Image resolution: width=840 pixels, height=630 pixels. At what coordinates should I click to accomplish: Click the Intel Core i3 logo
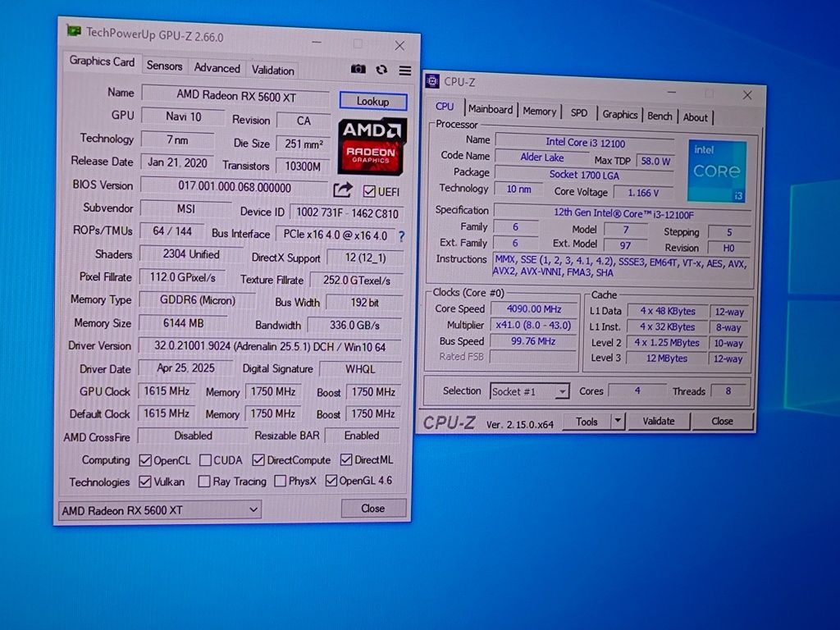click(717, 171)
